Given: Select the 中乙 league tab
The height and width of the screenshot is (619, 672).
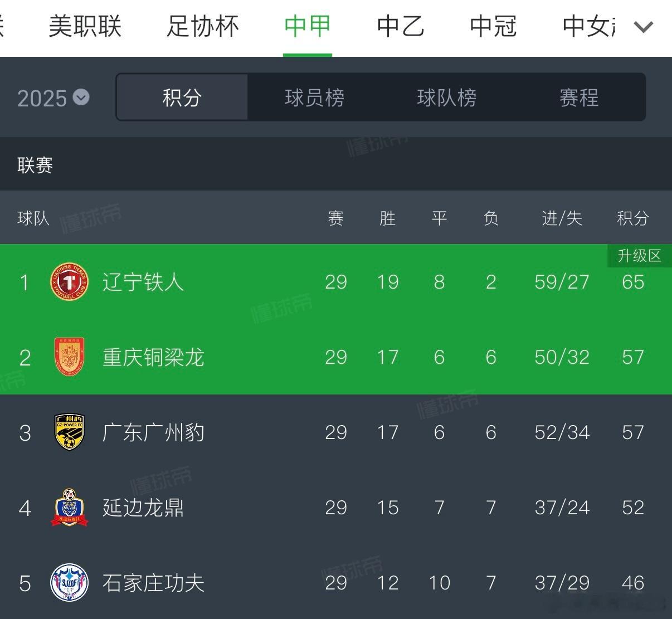Looking at the screenshot, I should (400, 26).
